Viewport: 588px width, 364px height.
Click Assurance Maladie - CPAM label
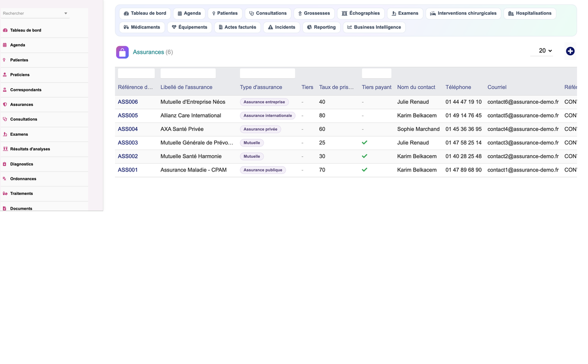(194, 170)
